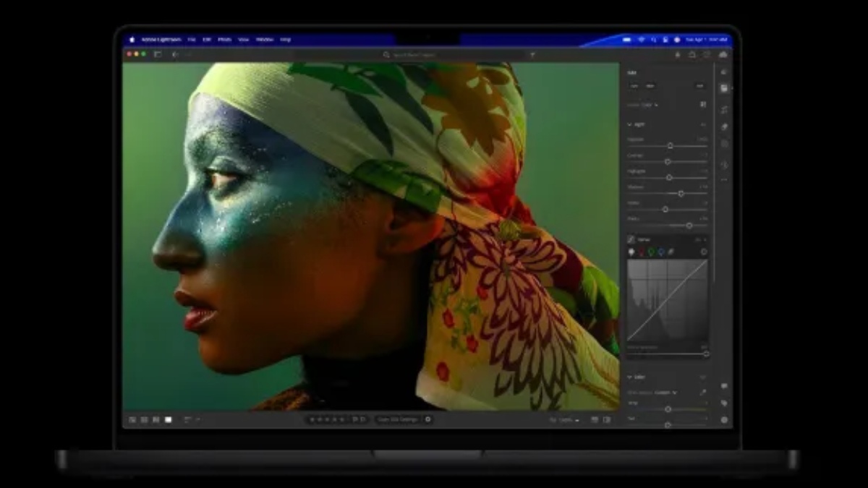Open the Fit zoom level dropdown

pos(566,419)
